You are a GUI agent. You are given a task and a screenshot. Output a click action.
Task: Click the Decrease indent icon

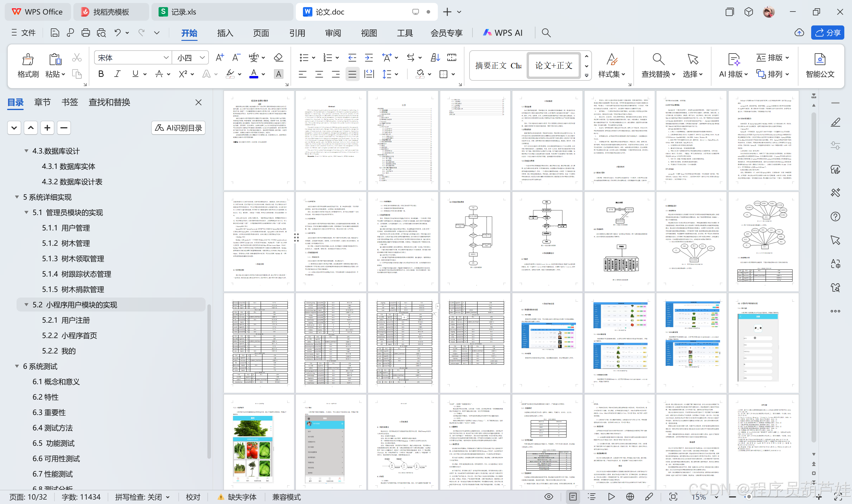(352, 57)
